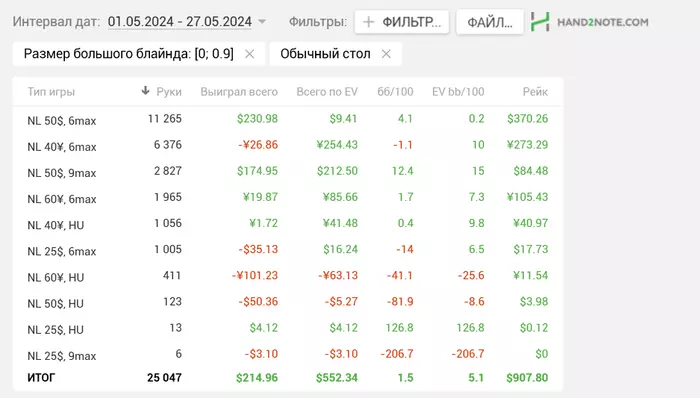Sort by Рейк column header
The width and height of the screenshot is (700, 398).
(x=535, y=92)
